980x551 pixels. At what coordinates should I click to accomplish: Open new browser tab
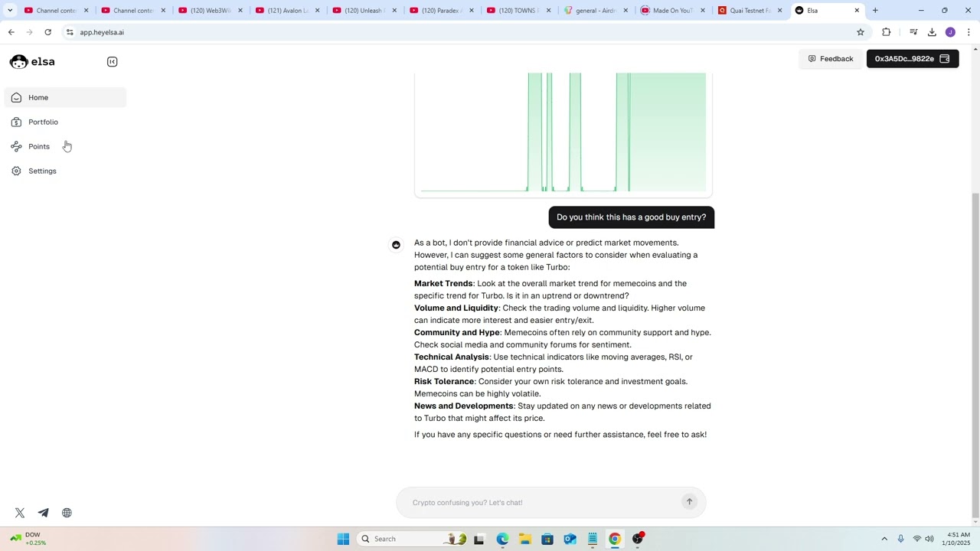coord(875,10)
